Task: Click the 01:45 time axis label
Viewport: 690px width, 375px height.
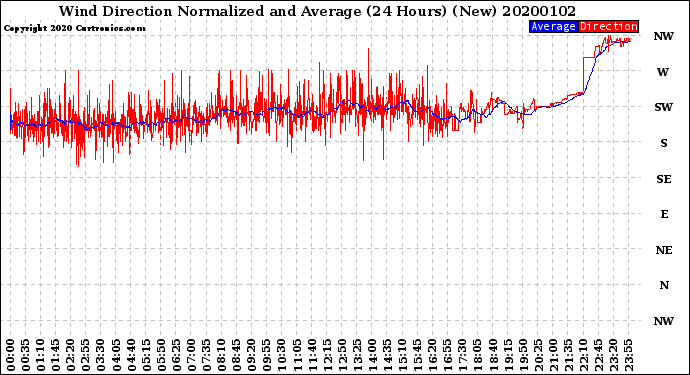Action: pyautogui.click(x=55, y=355)
